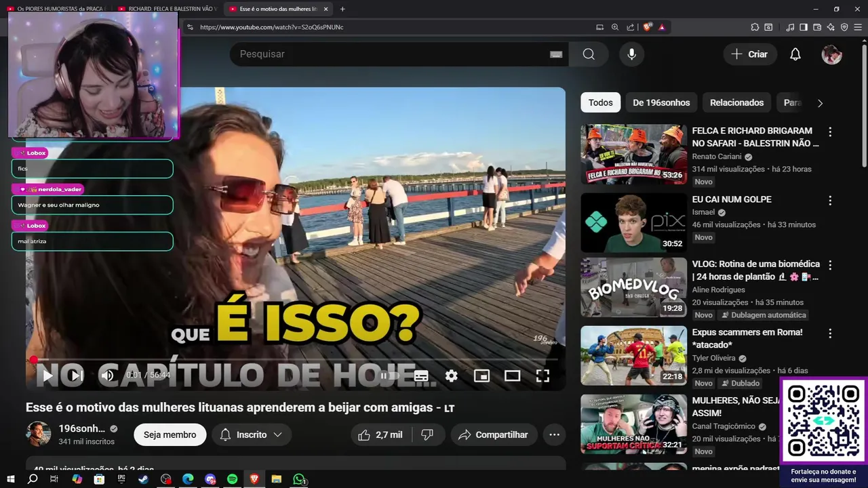Open Leo AI sparkle icon
The image size is (868, 488).
click(831, 27)
